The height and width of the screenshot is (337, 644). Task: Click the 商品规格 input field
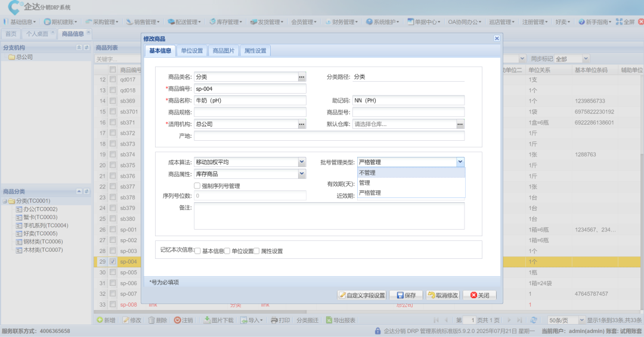[250, 112]
